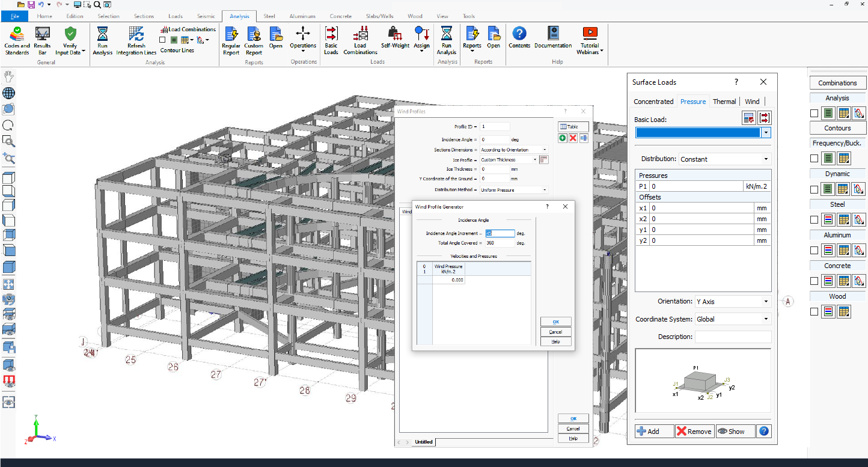The width and height of the screenshot is (868, 467).
Task: Switch to the Seismic ribbon tab
Action: [206, 16]
